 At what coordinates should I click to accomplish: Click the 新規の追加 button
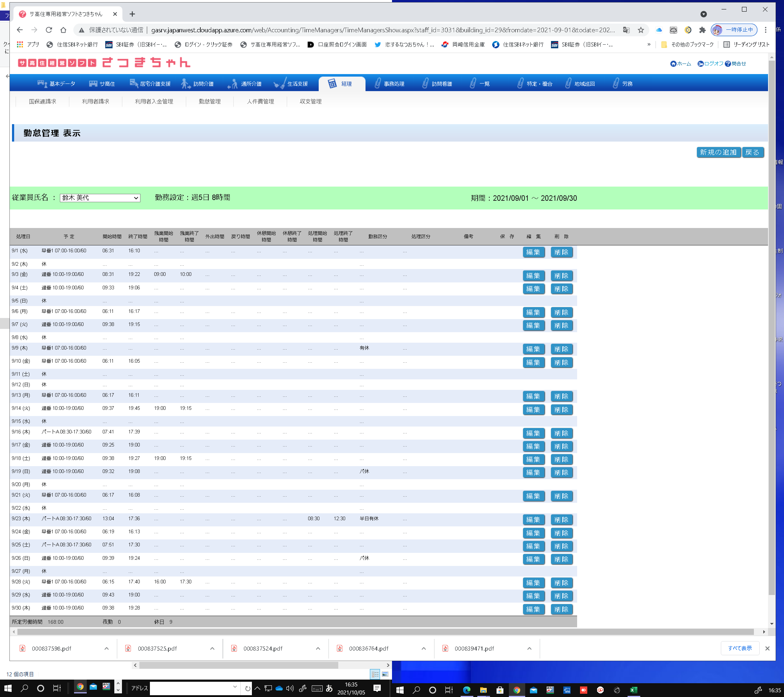(x=718, y=152)
